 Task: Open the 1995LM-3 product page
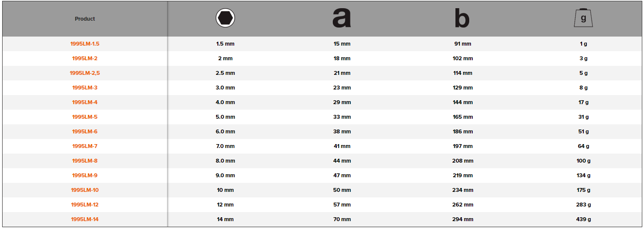[x=85, y=88]
